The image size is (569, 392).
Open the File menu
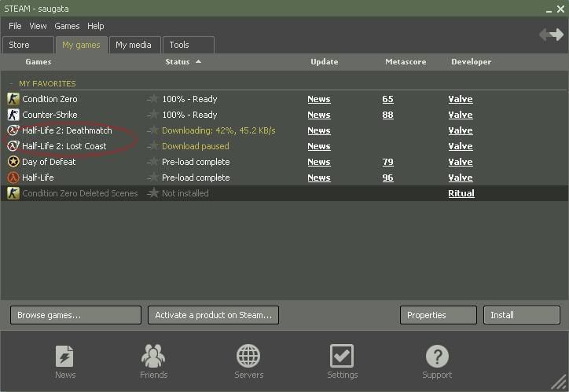point(15,26)
